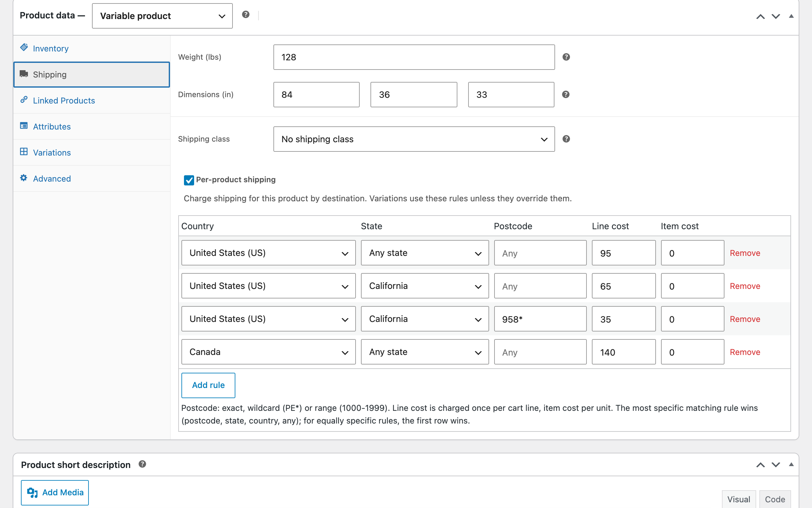Image resolution: width=812 pixels, height=508 pixels.
Task: Switch to the Attributes tab
Action: [92, 126]
